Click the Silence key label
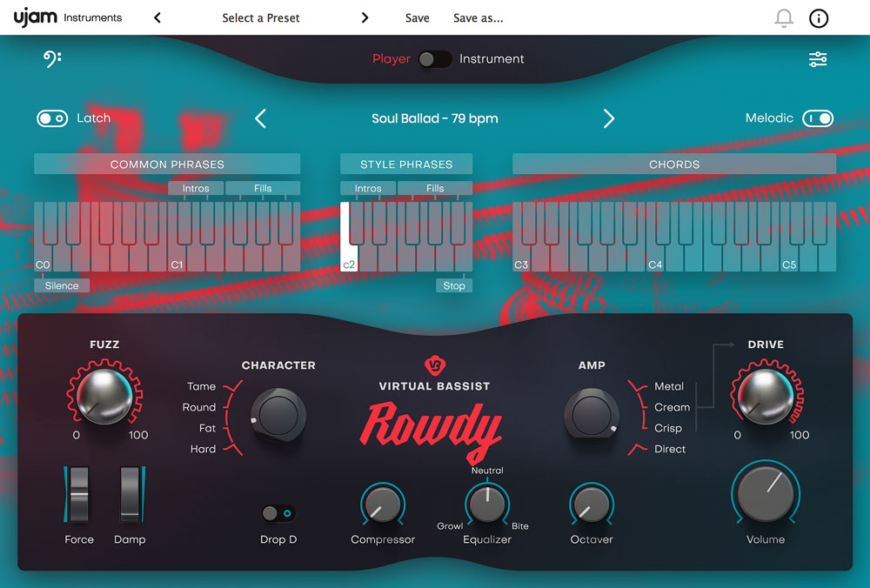This screenshot has height=588, width=870. tap(62, 285)
